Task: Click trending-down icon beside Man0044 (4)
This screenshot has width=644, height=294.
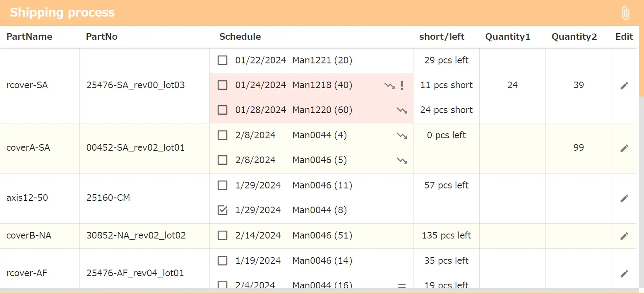Action: click(x=402, y=135)
